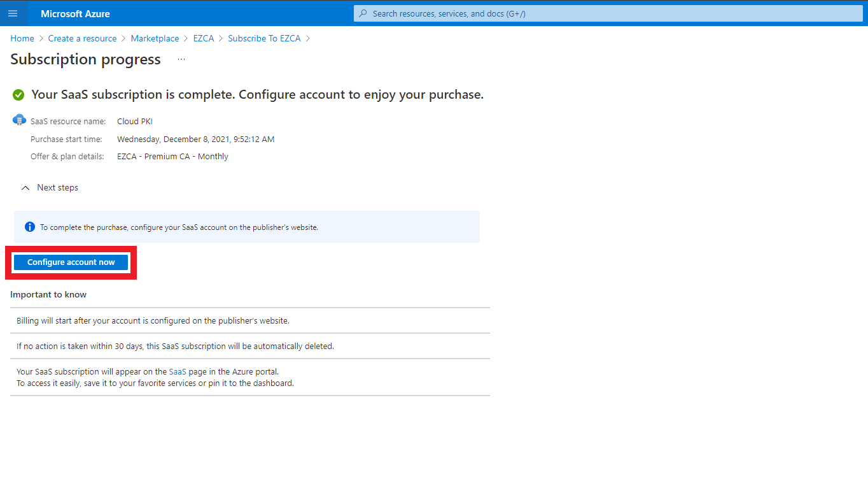Click the save it to favorite services line
The image size is (868, 500).
155,383
